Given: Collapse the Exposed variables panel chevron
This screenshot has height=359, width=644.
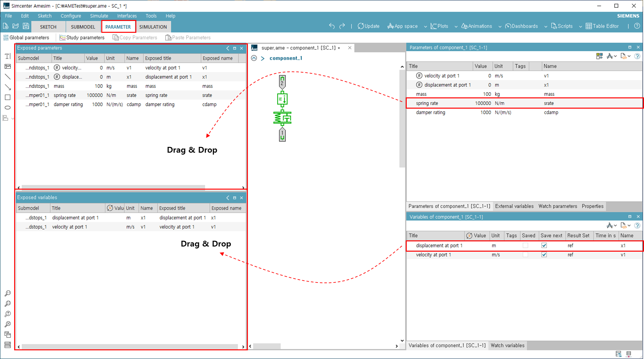Looking at the screenshot, I should (228, 198).
